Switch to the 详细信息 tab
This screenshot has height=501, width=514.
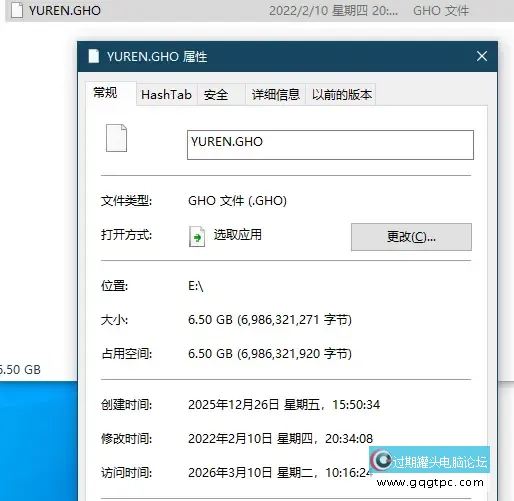click(275, 95)
